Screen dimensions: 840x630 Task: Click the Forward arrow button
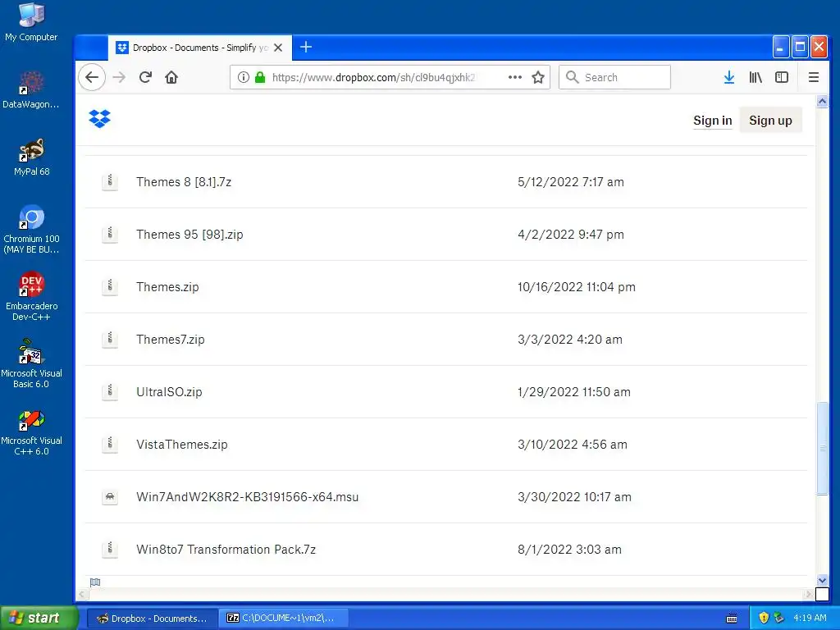(119, 77)
